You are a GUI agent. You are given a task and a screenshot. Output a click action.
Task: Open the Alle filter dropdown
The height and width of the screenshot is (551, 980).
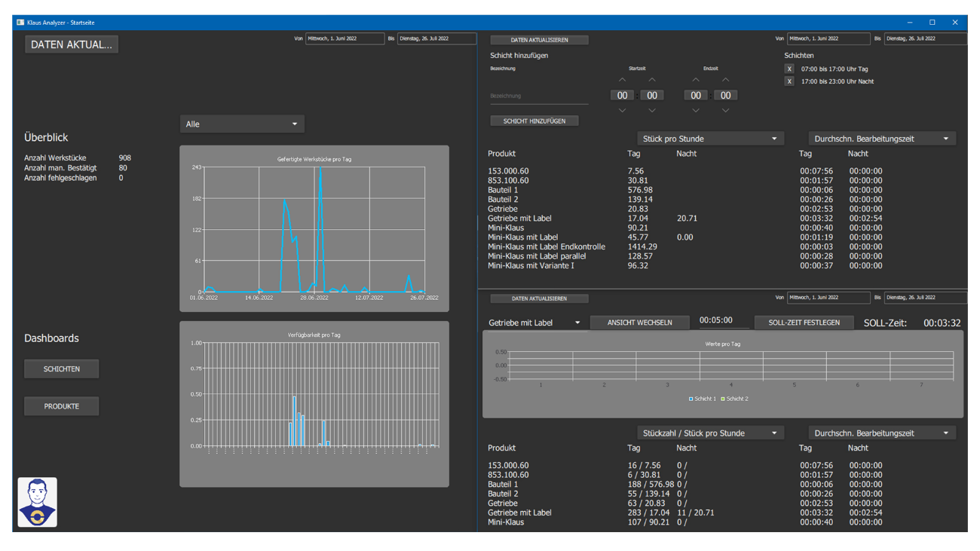[242, 124]
